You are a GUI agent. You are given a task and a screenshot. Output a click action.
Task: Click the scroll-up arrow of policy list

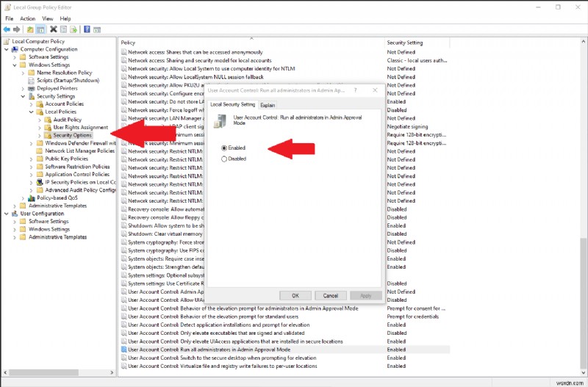(584, 41)
